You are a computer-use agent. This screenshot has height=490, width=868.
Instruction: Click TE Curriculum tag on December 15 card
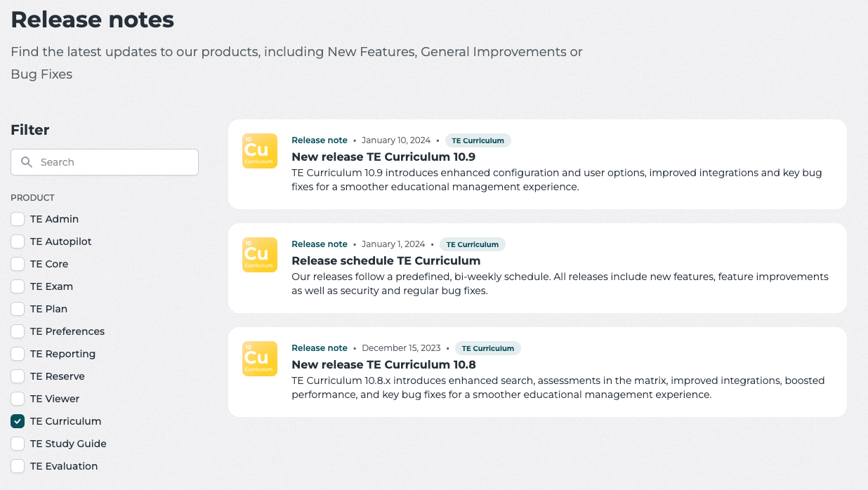488,348
